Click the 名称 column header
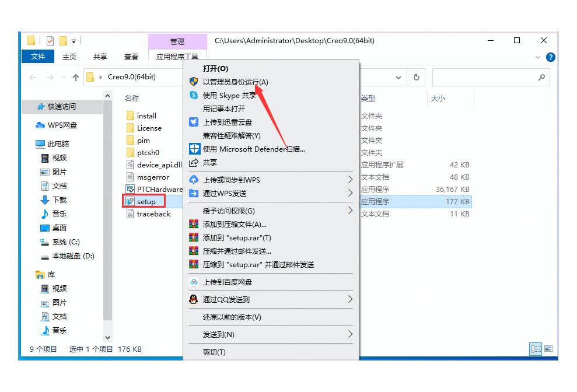The image size is (577, 392). coord(132,99)
